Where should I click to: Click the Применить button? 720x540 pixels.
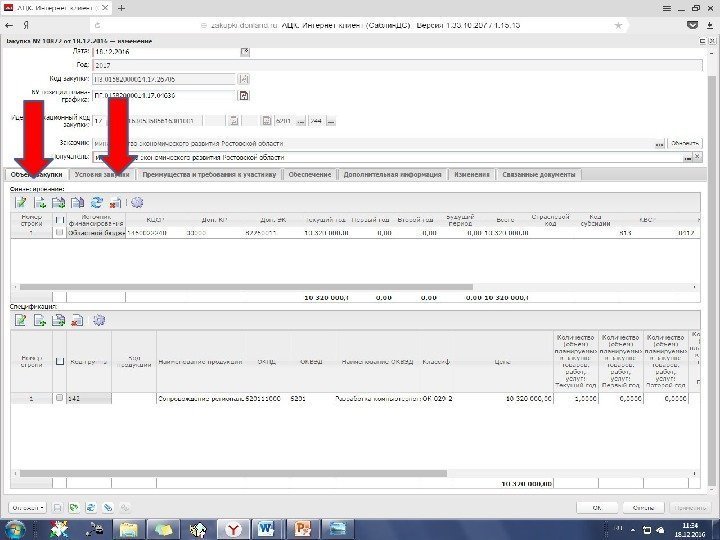pos(691,508)
